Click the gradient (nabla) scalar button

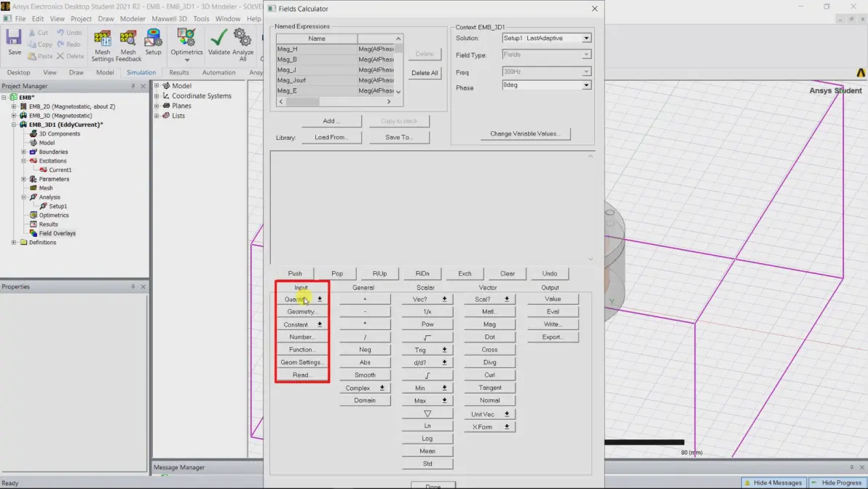(427, 414)
